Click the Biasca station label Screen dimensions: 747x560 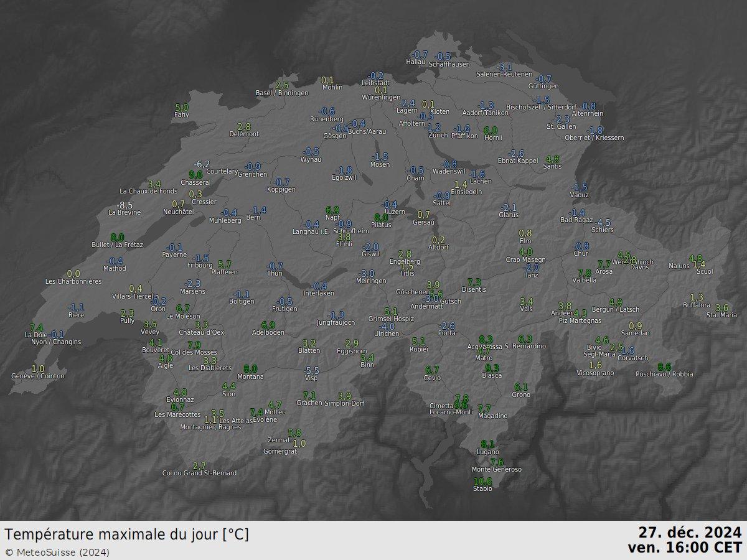point(492,375)
